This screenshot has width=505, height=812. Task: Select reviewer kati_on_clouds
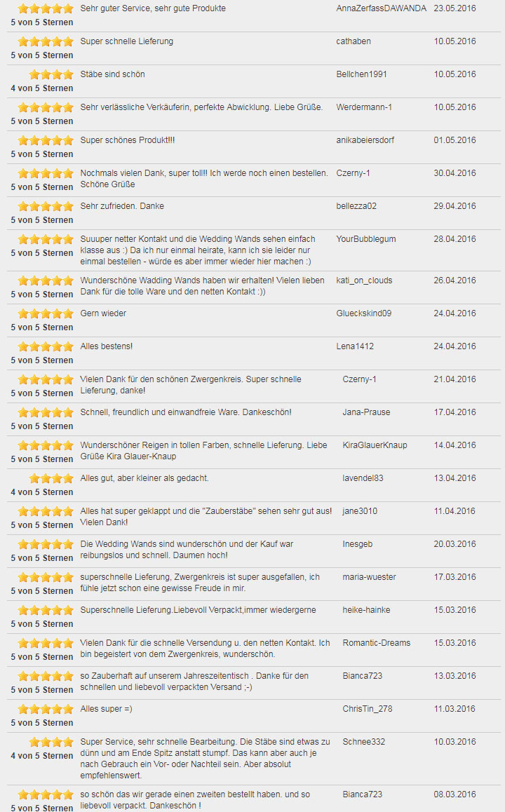(364, 280)
